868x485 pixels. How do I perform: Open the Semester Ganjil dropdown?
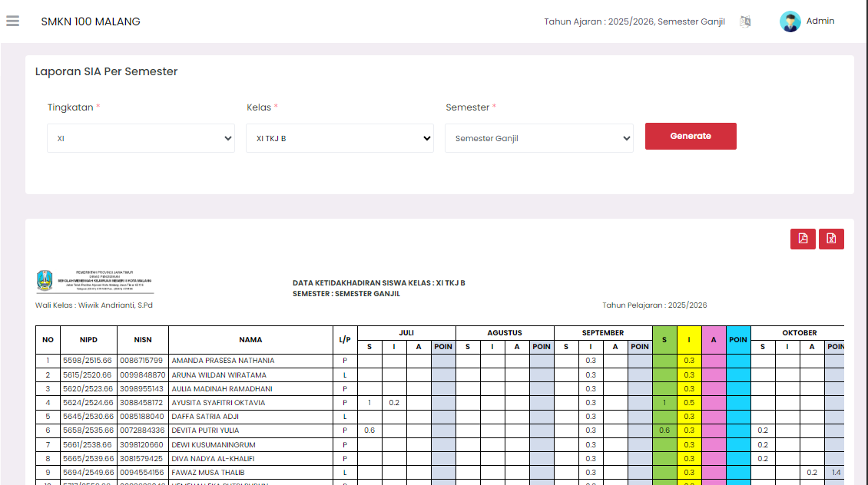pyautogui.click(x=538, y=139)
